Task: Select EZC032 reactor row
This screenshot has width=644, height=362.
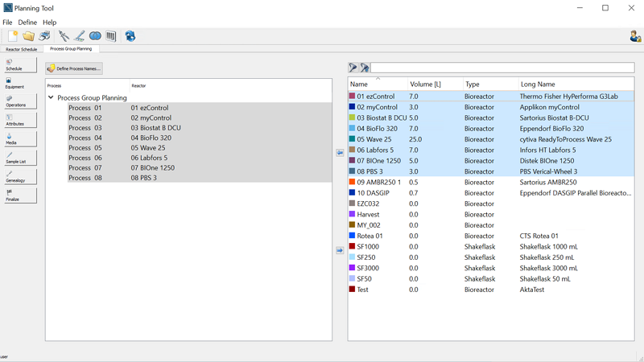Action: click(491, 204)
